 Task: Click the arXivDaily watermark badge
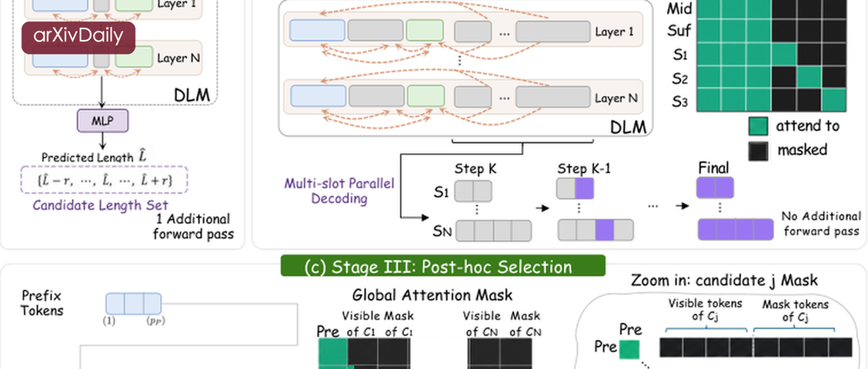pyautogui.click(x=78, y=38)
